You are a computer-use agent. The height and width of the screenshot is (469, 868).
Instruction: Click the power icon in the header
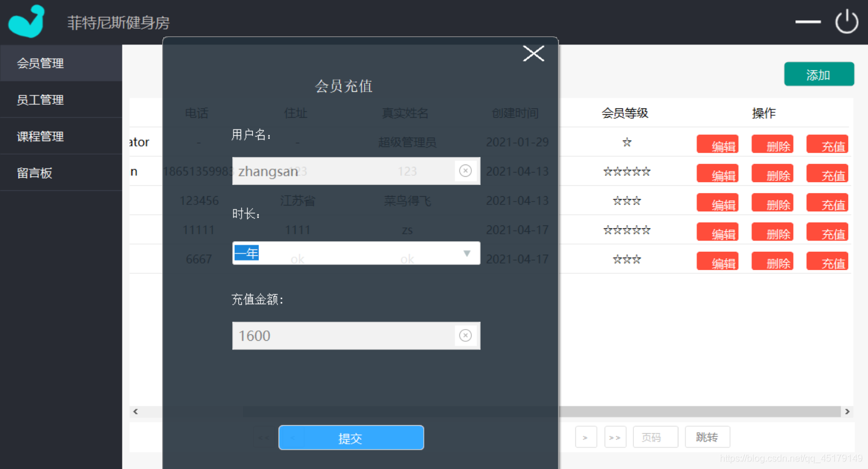coord(846,22)
